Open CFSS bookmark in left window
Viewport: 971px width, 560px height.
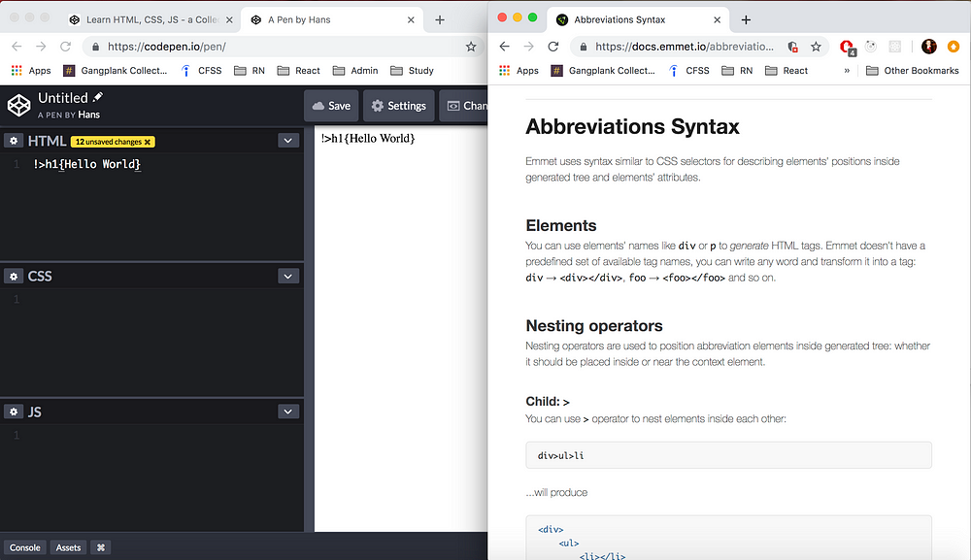(x=201, y=71)
